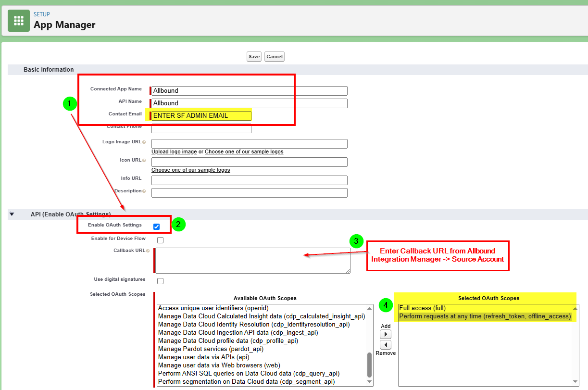Click the App Manager grid icon
Screen dimensions: 588x390
pyautogui.click(x=19, y=21)
